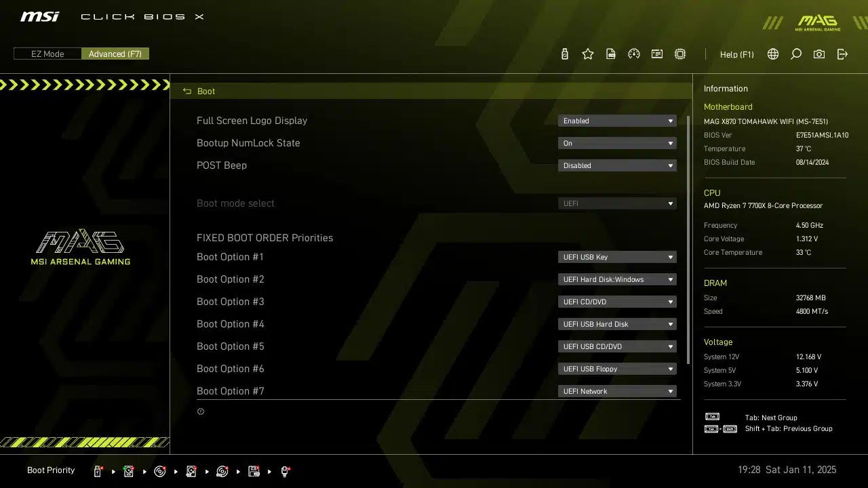Image resolution: width=868 pixels, height=488 pixels.
Task: Open Boot Option #6 UEFI USB Floppy dropdown
Action: pyautogui.click(x=617, y=369)
